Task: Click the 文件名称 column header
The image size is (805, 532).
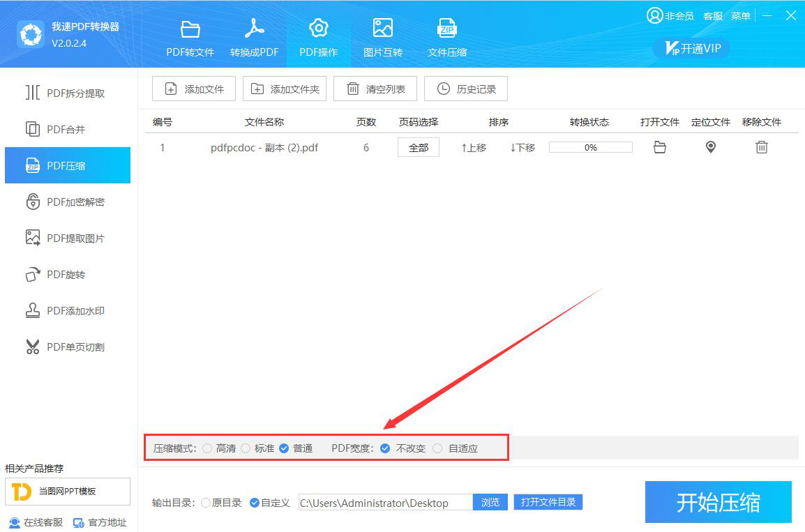Action: (264, 122)
